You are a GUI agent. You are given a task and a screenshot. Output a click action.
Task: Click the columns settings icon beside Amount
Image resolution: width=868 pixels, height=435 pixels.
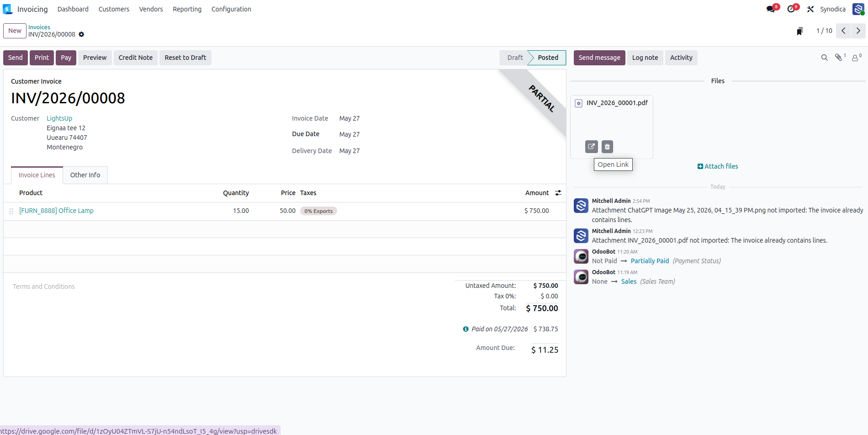(x=558, y=193)
